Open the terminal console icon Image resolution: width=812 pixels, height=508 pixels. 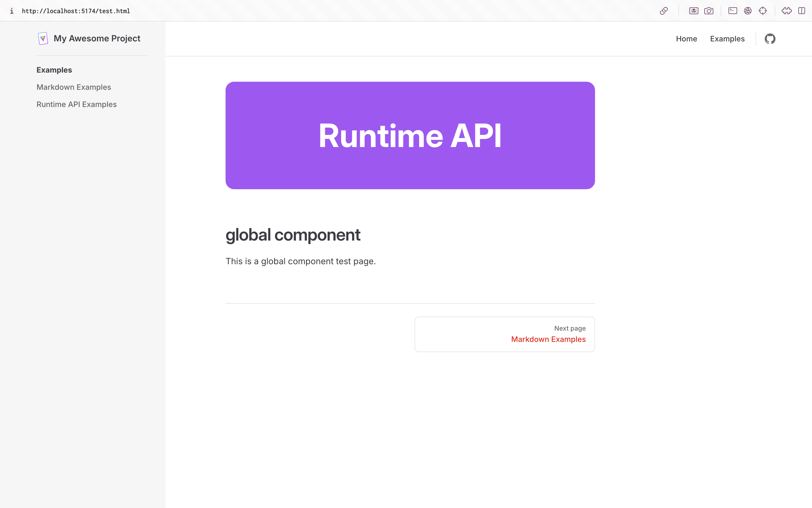[x=733, y=11]
